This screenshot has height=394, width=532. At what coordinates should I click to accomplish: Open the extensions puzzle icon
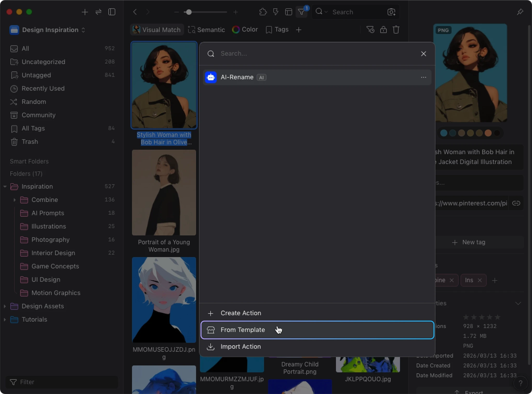(x=263, y=12)
